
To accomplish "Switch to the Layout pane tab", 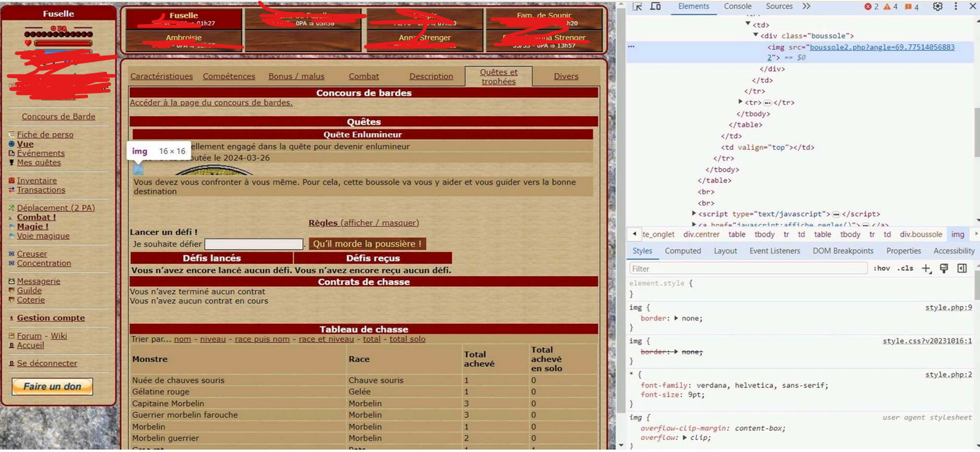I will pyautogui.click(x=725, y=251).
